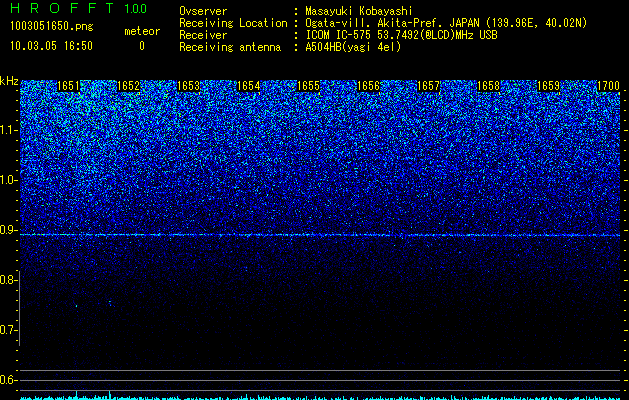This screenshot has width=629, height=400.
Task: Select the filename 1003051650.png
Action: (52, 27)
